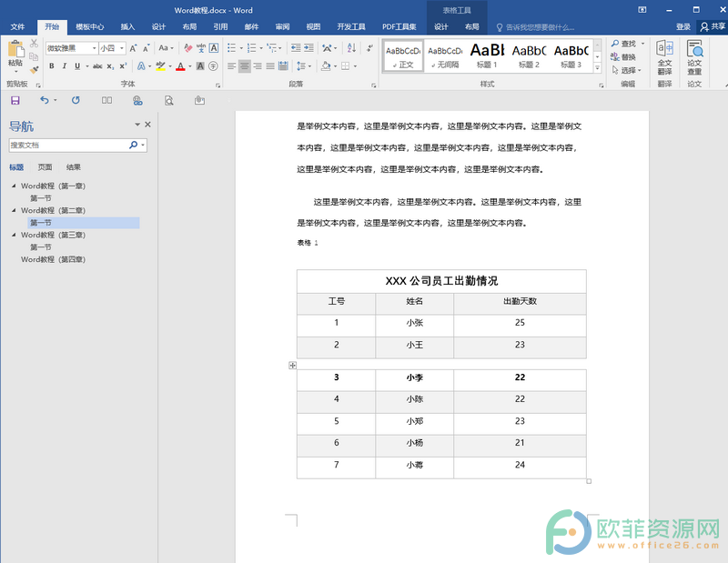Image resolution: width=728 pixels, height=563 pixels.
Task: Toggle Underline formatting button
Action: [x=77, y=66]
